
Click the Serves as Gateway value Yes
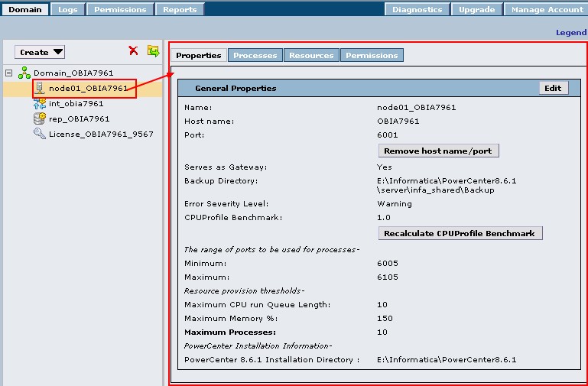click(x=385, y=167)
